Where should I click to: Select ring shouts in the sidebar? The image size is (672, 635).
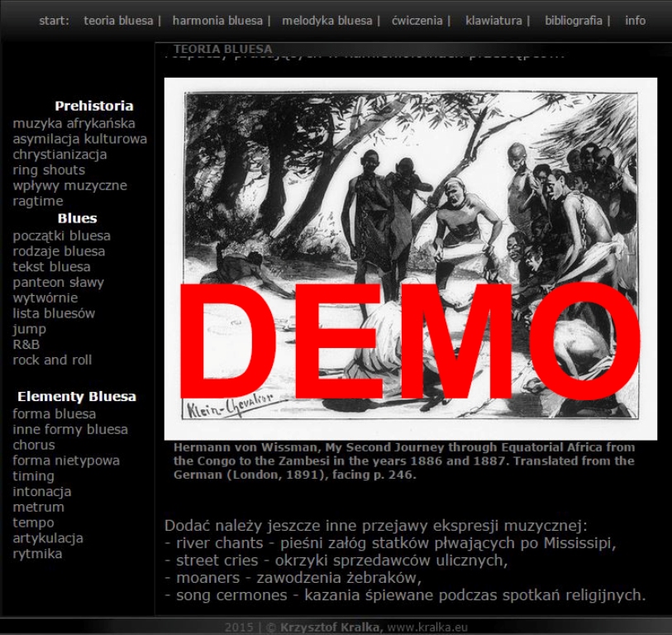(x=49, y=169)
